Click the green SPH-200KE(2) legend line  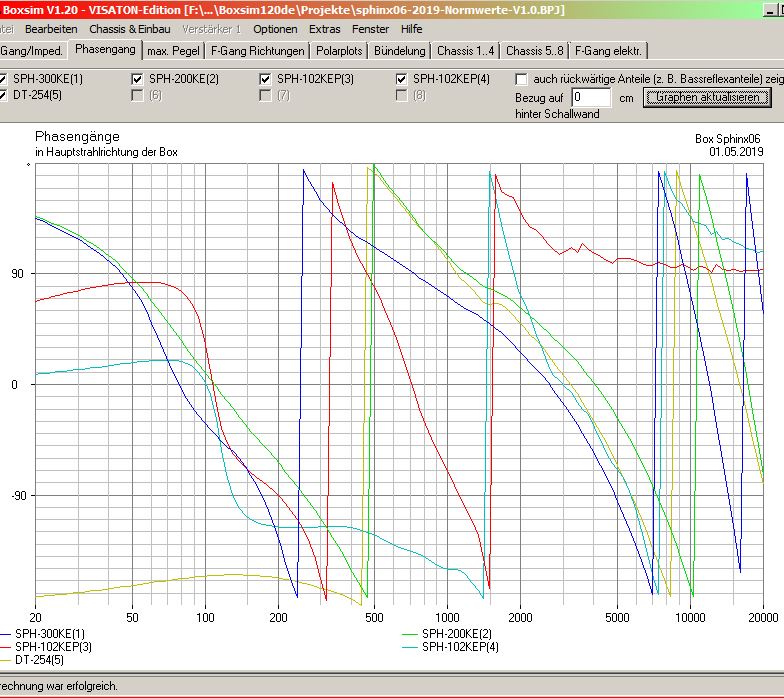(x=409, y=634)
